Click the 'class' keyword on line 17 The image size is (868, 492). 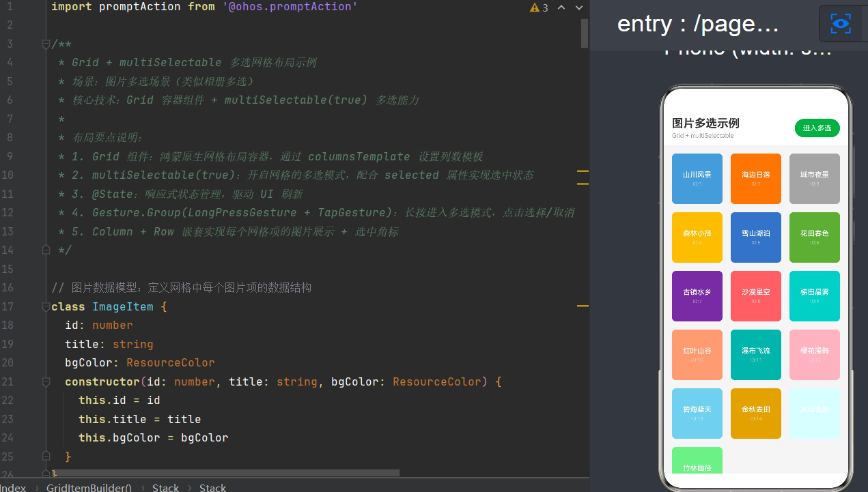point(68,306)
